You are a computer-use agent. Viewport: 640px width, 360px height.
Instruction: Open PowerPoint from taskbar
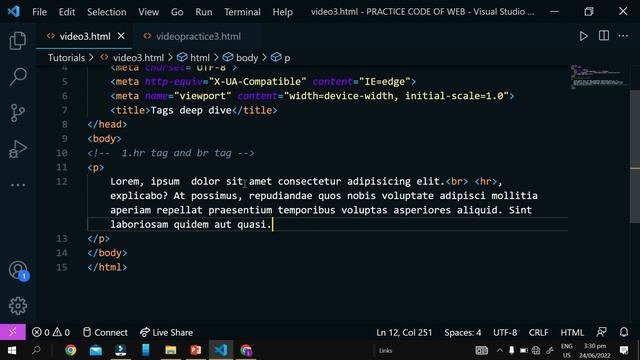196,350
